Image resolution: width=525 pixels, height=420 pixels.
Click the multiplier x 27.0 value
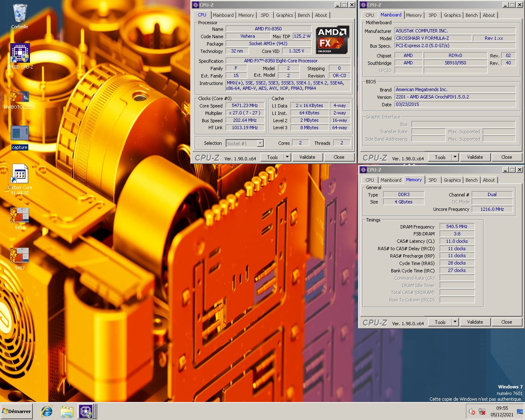point(245,113)
